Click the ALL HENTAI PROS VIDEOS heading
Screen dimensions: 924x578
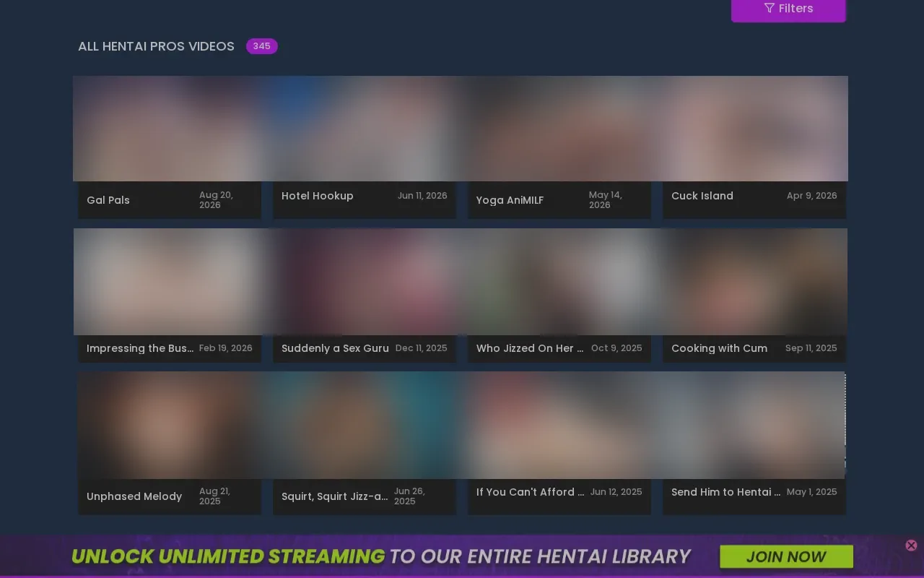156,46
